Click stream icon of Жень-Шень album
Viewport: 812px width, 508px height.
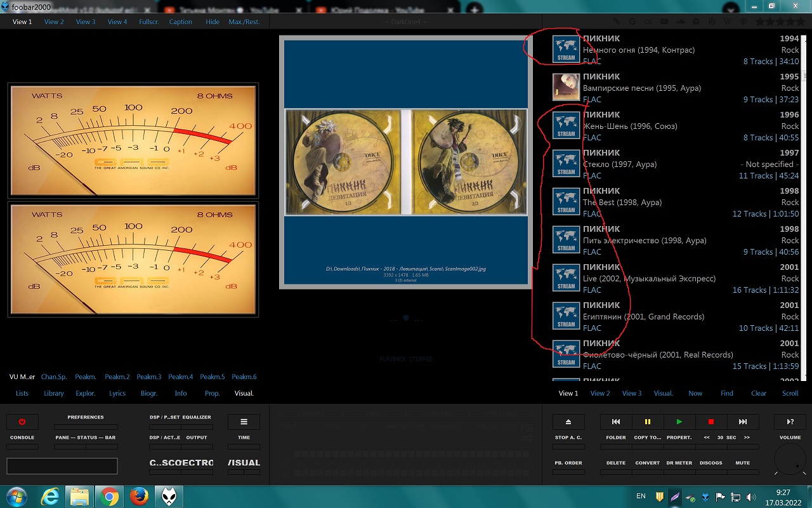(x=566, y=125)
